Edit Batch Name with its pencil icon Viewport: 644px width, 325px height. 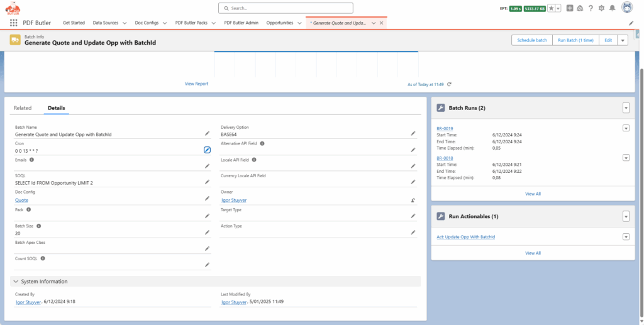point(207,133)
